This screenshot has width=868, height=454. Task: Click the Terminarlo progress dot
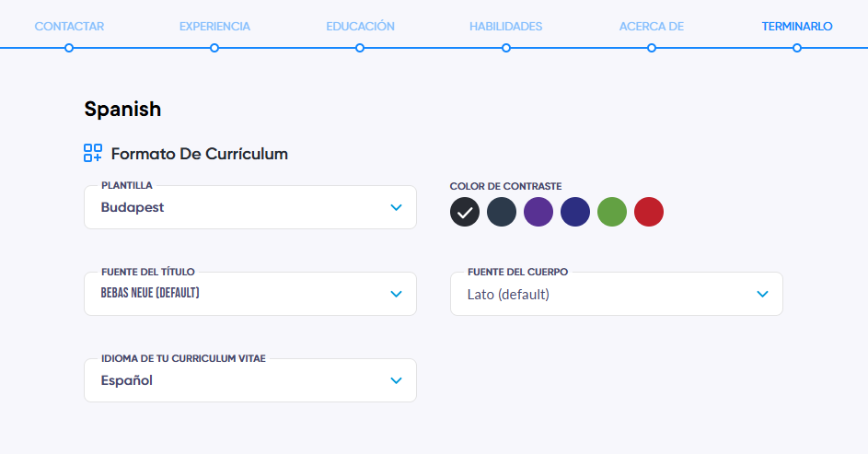coord(797,48)
